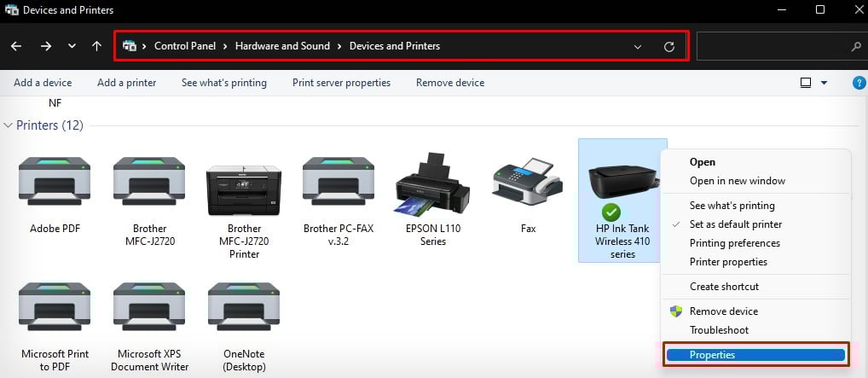Open Print server properties
Viewport: 868px width, 378px height.
[342, 83]
